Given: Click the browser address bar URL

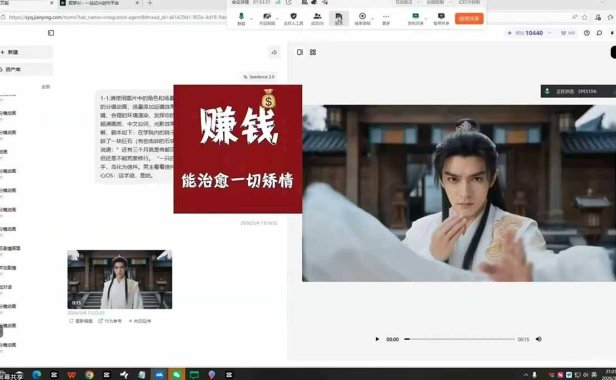Looking at the screenshot, I should point(117,17).
